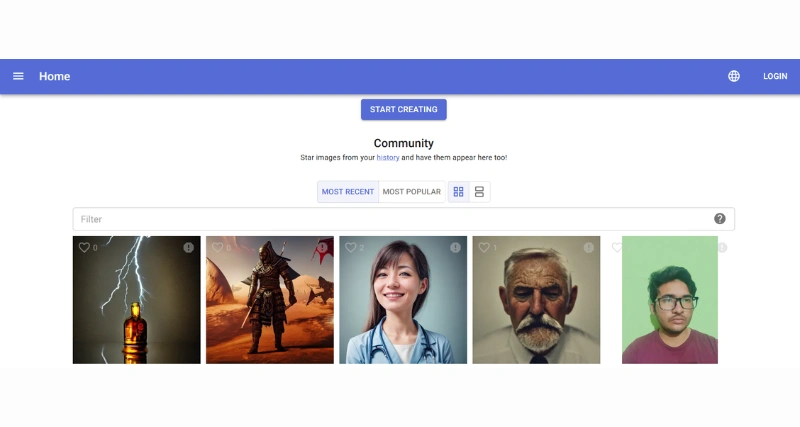Click the globe language icon
Viewport: 800px width, 427px height.
point(734,76)
